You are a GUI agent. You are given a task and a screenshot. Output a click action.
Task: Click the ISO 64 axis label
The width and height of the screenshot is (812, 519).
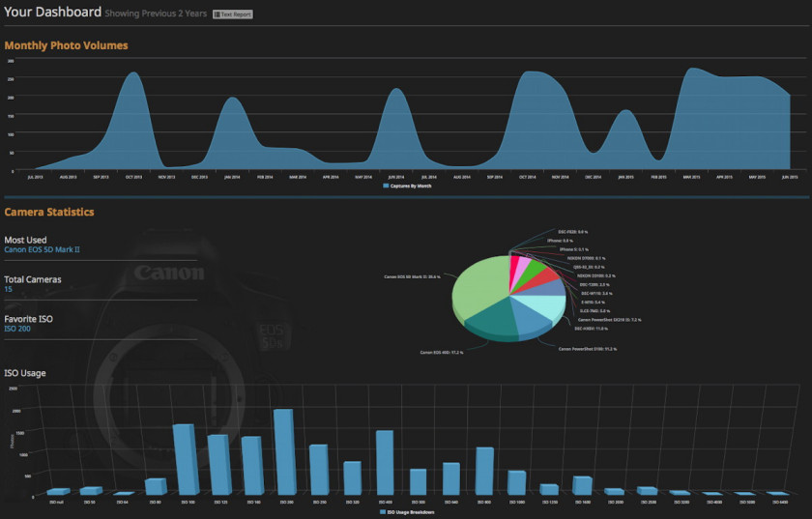122,502
